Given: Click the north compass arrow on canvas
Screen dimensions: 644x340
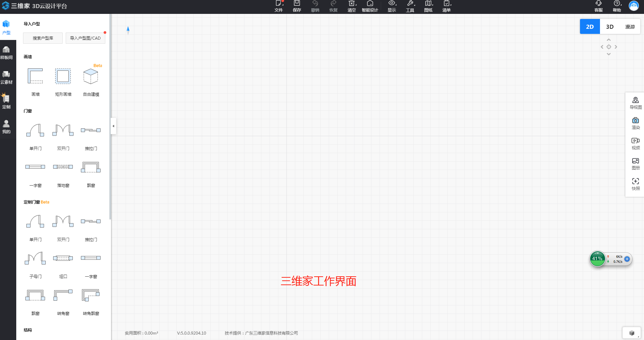Looking at the screenshot, I should (x=128, y=30).
